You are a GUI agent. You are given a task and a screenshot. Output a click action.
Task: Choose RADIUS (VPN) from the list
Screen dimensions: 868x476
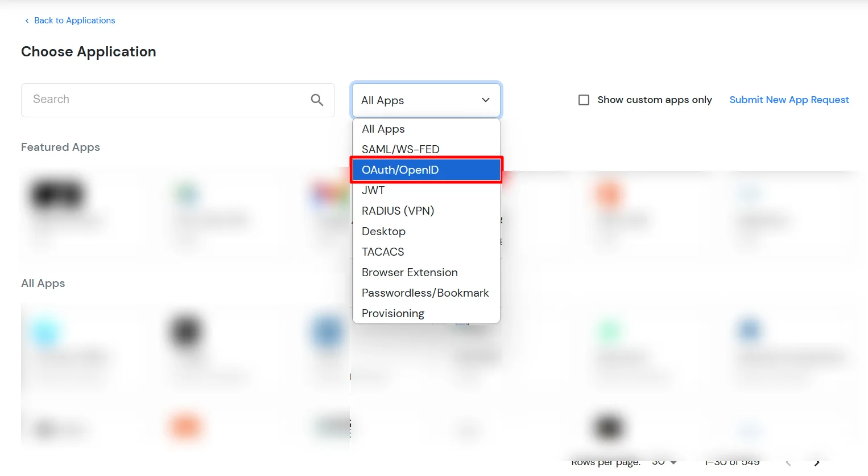(398, 211)
